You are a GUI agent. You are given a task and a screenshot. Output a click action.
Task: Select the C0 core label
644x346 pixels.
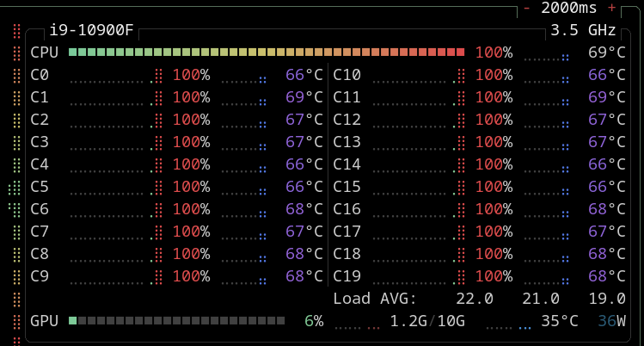[x=40, y=75]
